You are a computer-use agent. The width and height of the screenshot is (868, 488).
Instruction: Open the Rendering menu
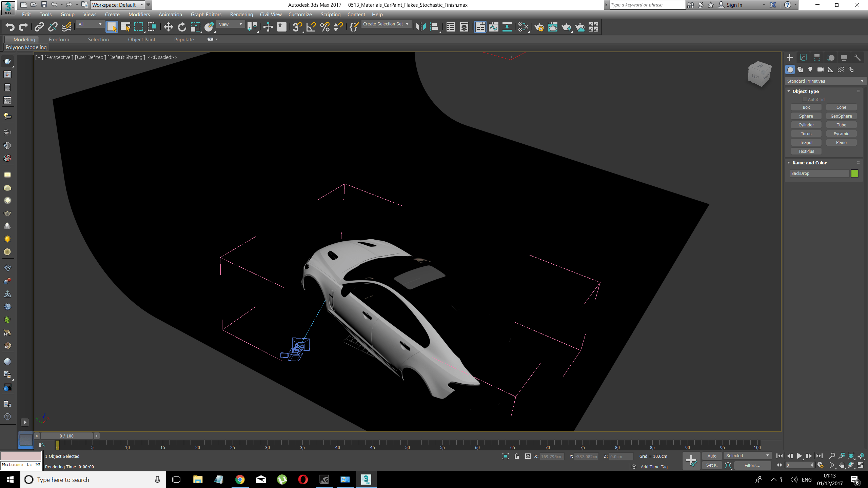pyautogui.click(x=241, y=14)
